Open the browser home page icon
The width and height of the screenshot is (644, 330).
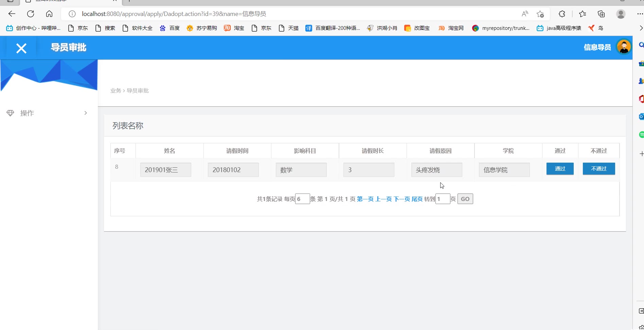(49, 14)
